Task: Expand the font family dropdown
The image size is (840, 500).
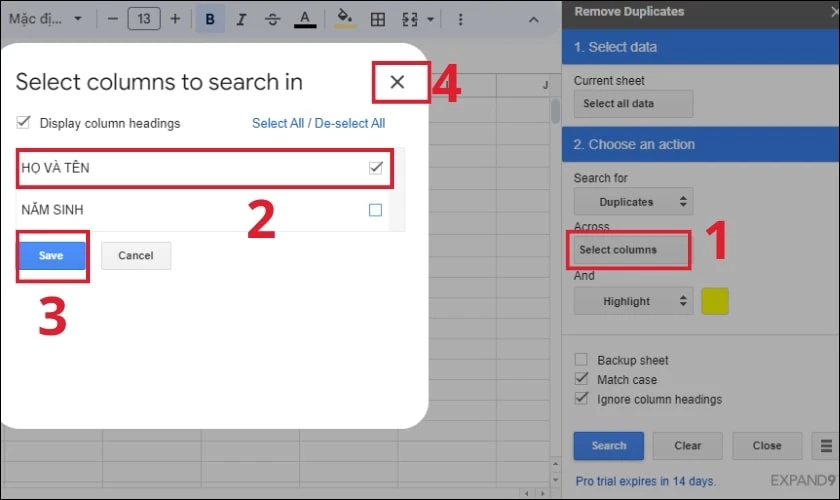Action: (46, 19)
